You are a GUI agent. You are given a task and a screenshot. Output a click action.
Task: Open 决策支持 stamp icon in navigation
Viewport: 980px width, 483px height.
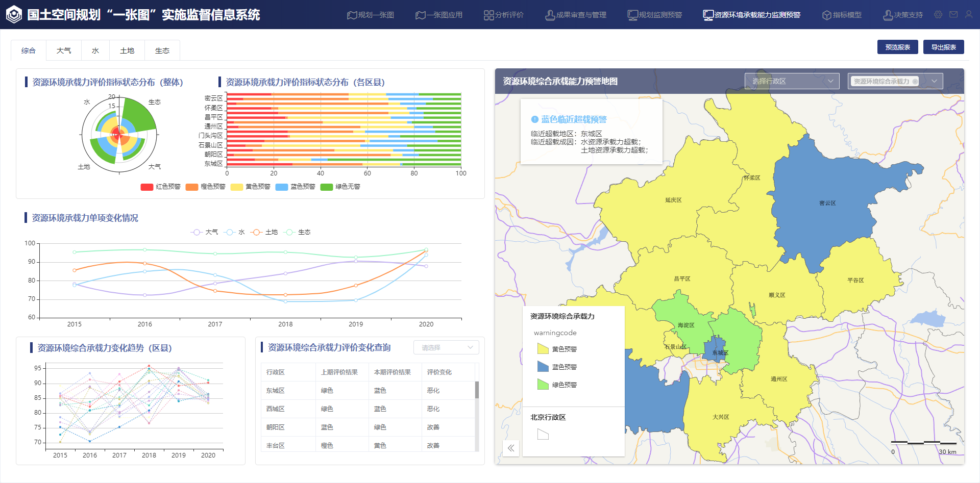888,15
